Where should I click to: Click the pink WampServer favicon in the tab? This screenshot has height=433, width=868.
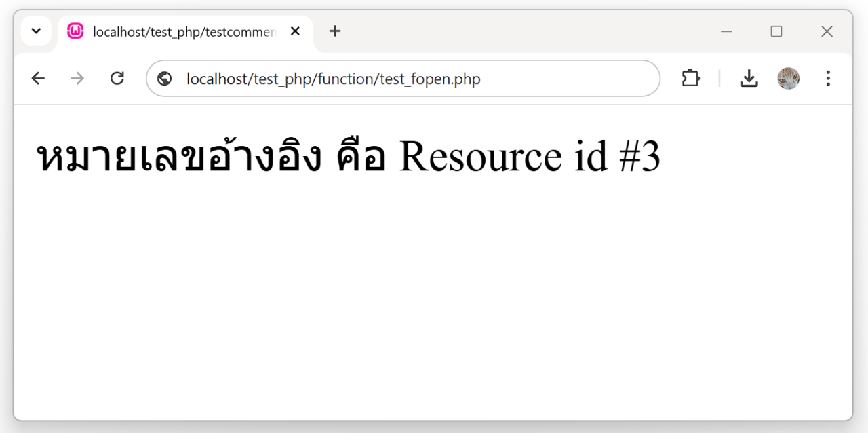[75, 31]
